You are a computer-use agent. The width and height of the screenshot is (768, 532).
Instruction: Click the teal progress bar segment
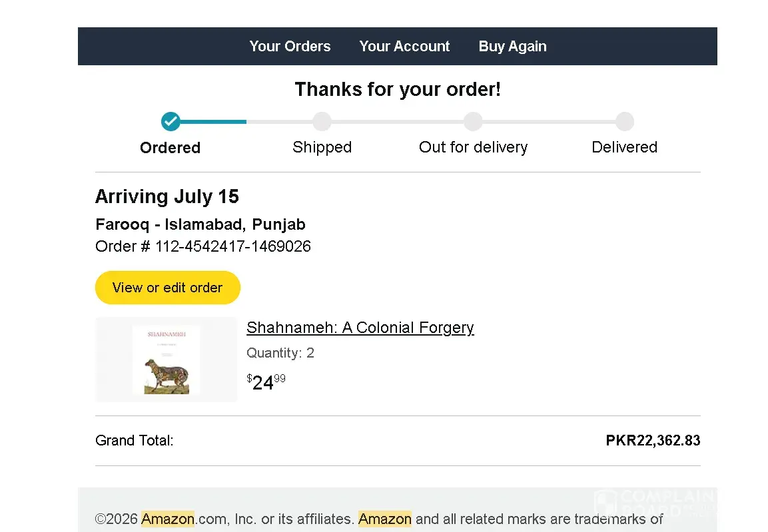coord(213,121)
